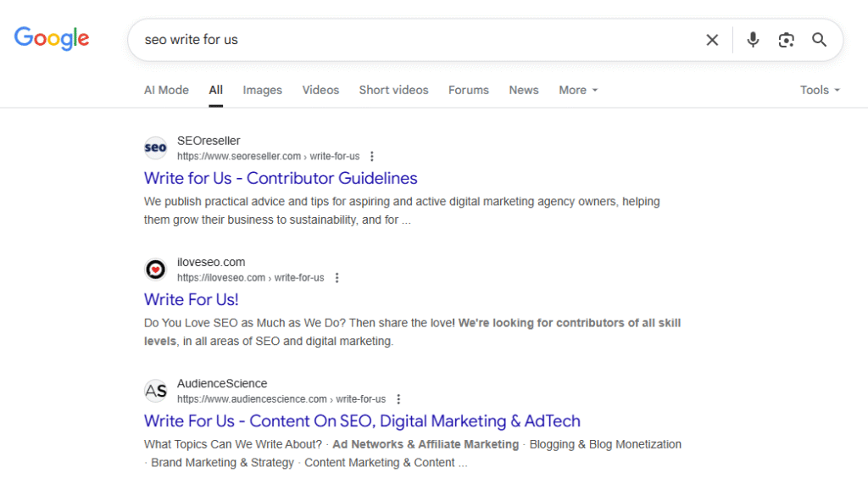The height and width of the screenshot is (484, 868).
Task: Open three-dot menu for AudienceScience result
Action: [x=398, y=398]
